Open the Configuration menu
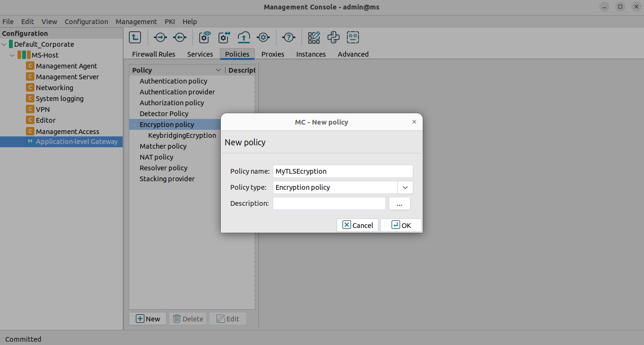 click(x=86, y=21)
